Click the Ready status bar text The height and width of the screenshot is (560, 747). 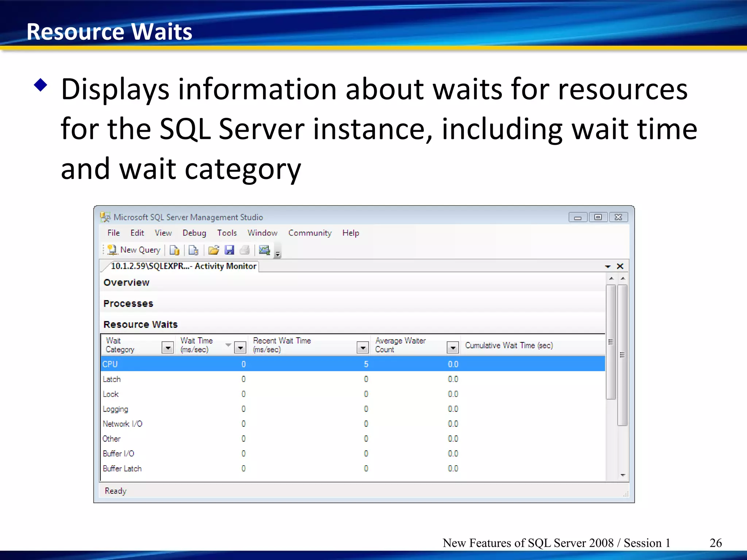point(115,491)
